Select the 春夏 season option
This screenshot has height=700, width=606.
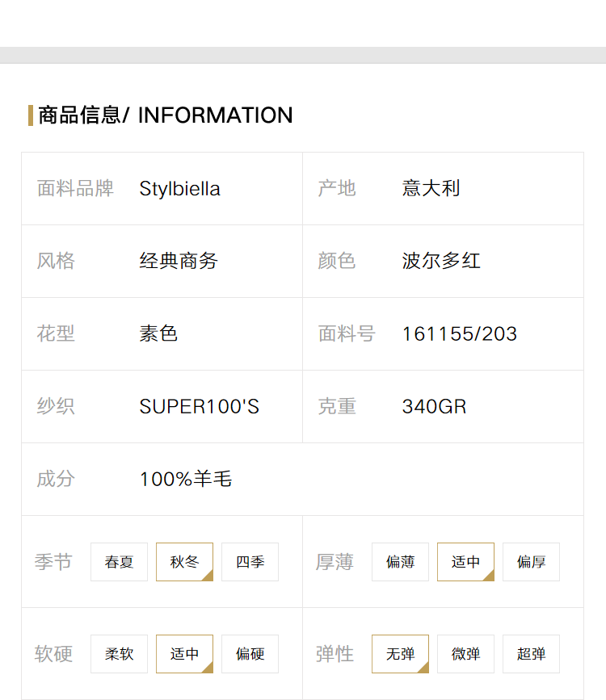click(119, 562)
